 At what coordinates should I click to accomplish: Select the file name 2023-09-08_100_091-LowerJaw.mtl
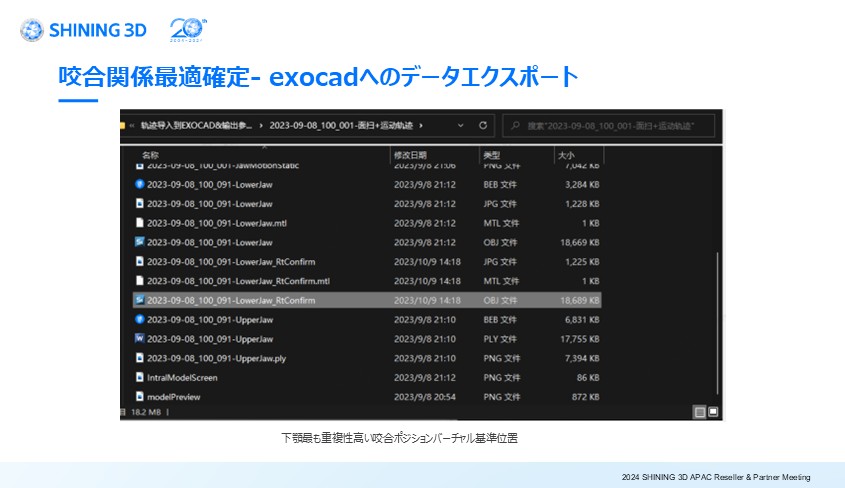click(217, 223)
